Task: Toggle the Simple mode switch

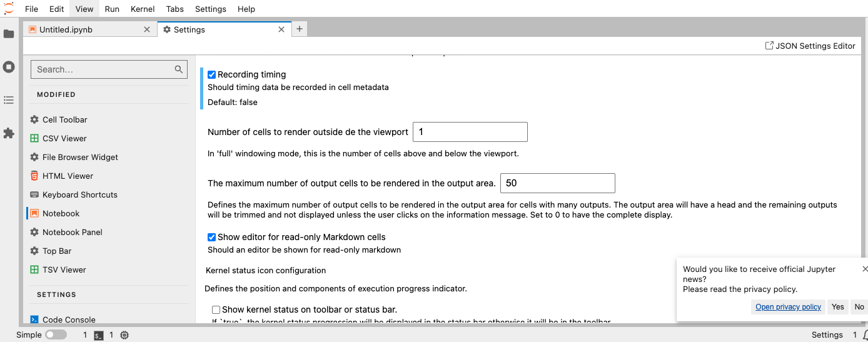Action: [x=56, y=334]
